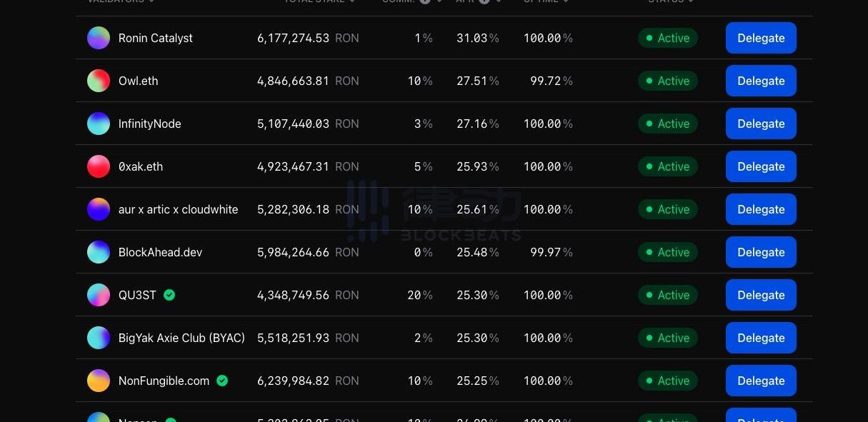Delegate to Ronin Catalyst

(x=761, y=38)
